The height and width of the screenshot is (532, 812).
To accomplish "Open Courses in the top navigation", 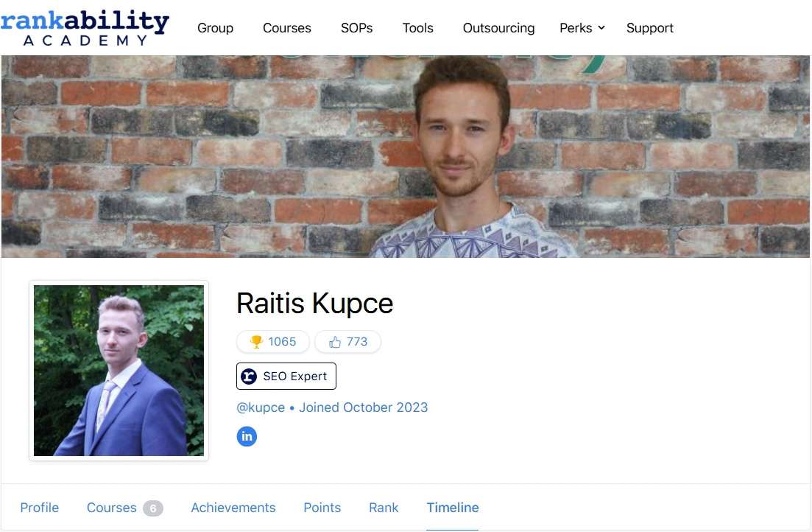I will [x=287, y=28].
